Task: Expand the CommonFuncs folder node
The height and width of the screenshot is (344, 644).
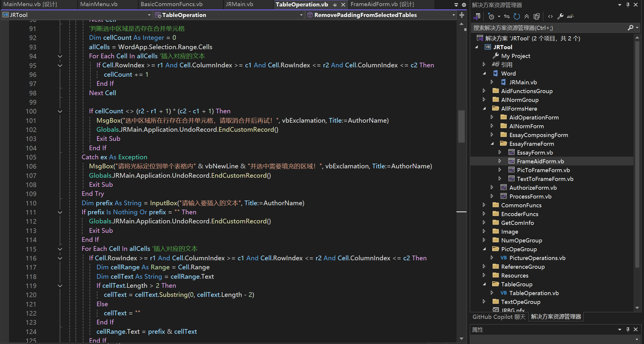Action: (484, 205)
